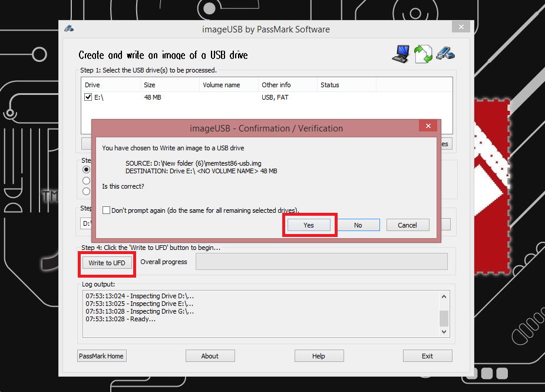545x392 pixels.
Task: Click the imageUSB app icon in title bar
Action: [69, 28]
